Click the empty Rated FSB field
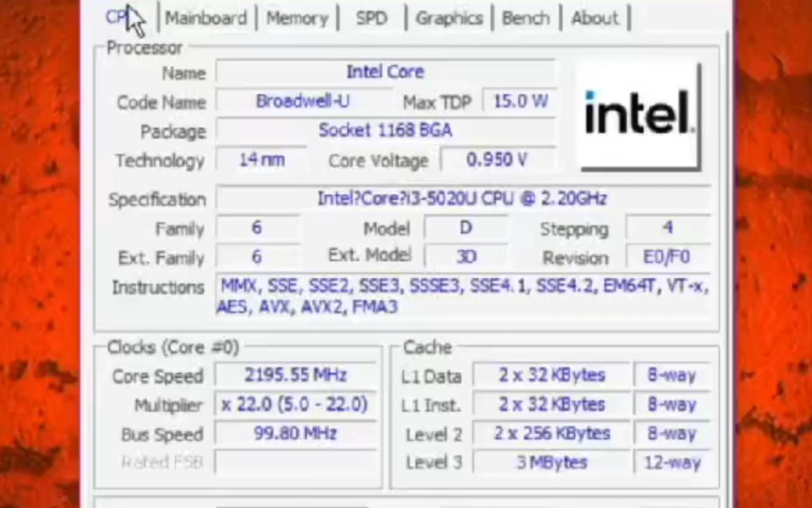The width and height of the screenshot is (812, 508). point(295,462)
